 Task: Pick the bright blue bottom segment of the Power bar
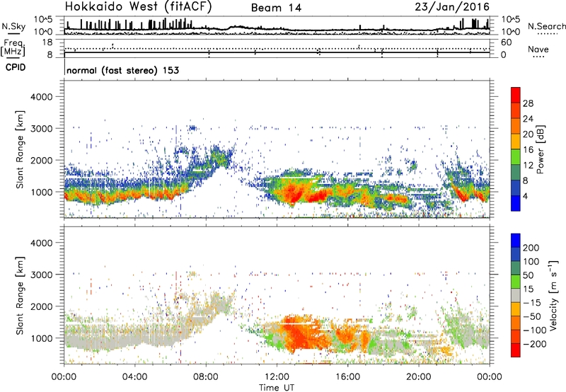tap(516, 203)
